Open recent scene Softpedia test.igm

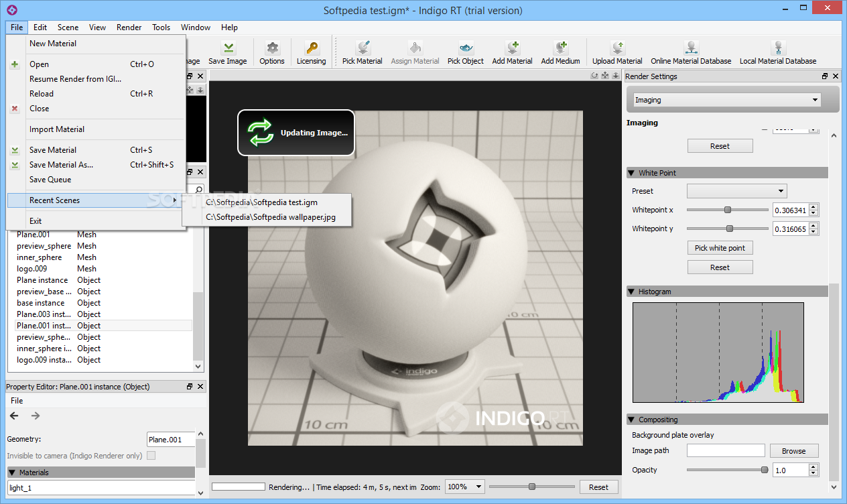[261, 202]
